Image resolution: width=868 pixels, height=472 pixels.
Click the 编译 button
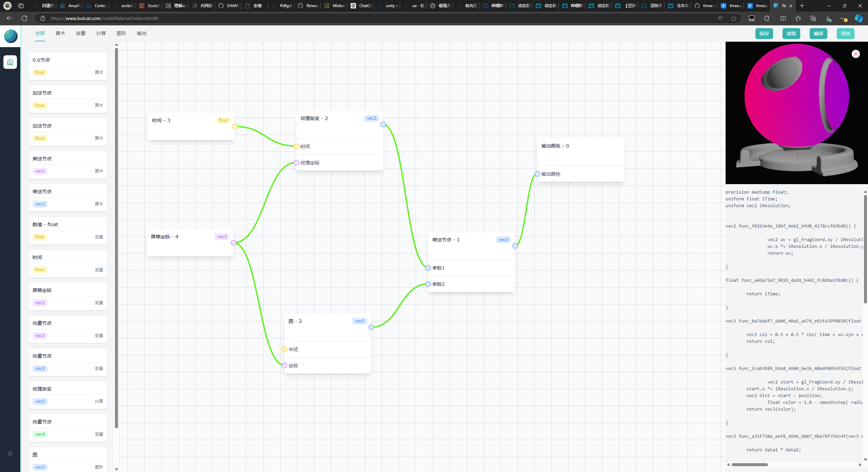(818, 34)
